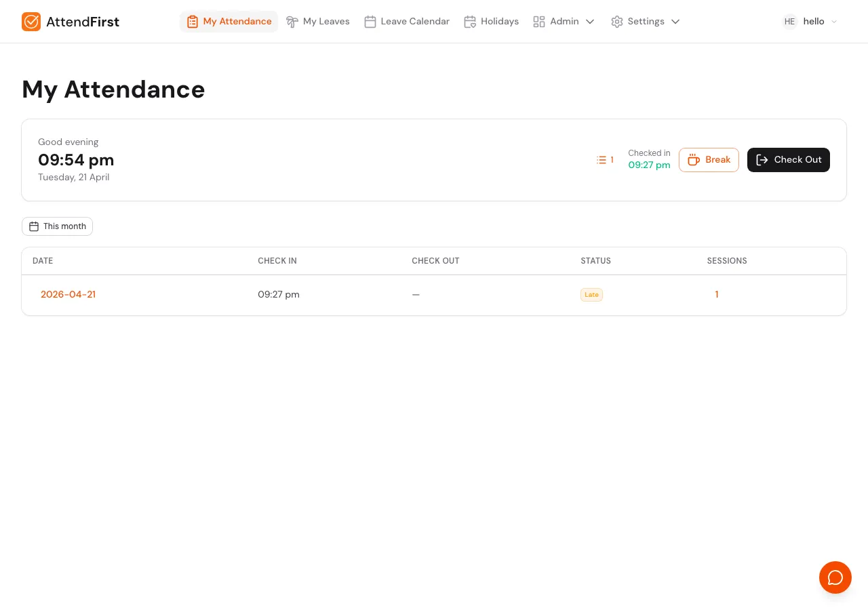Image resolution: width=868 pixels, height=610 pixels.
Task: Click the gear icon beside Settings
Action: 617,22
